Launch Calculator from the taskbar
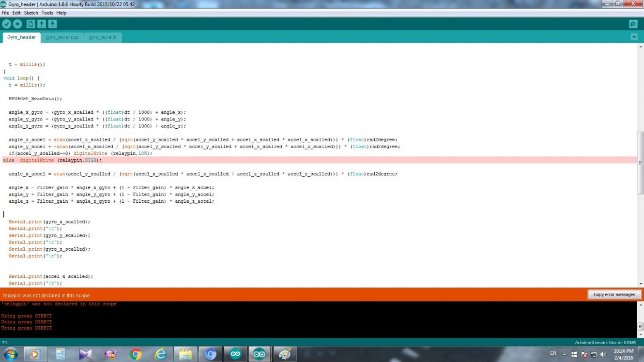Screen dimensions: 644x362 (x=61, y=355)
